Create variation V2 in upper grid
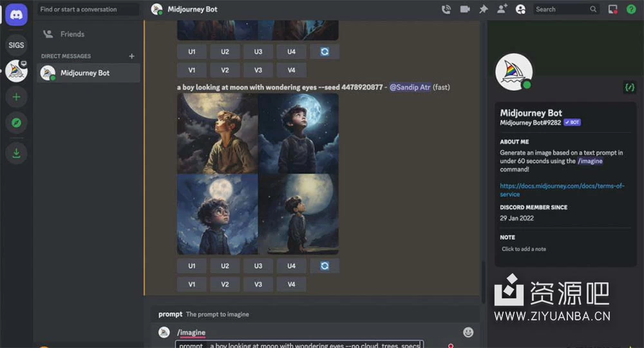 225,70
